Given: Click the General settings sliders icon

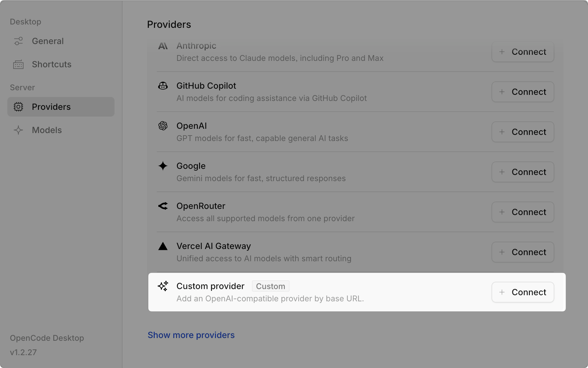Looking at the screenshot, I should click(x=18, y=41).
